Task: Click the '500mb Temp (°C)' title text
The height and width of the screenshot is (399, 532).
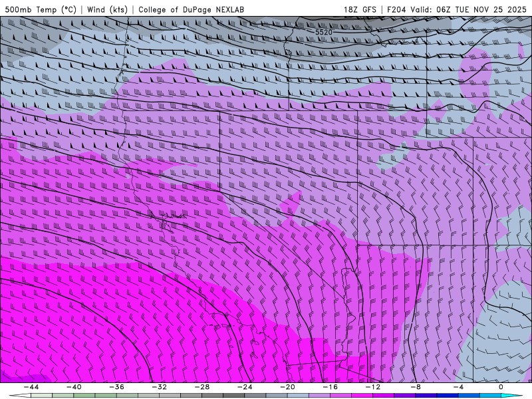Action: [41, 9]
